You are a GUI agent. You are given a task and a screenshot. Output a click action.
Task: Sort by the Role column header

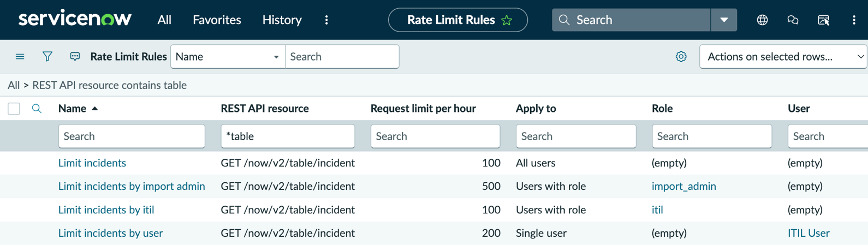[x=662, y=109]
